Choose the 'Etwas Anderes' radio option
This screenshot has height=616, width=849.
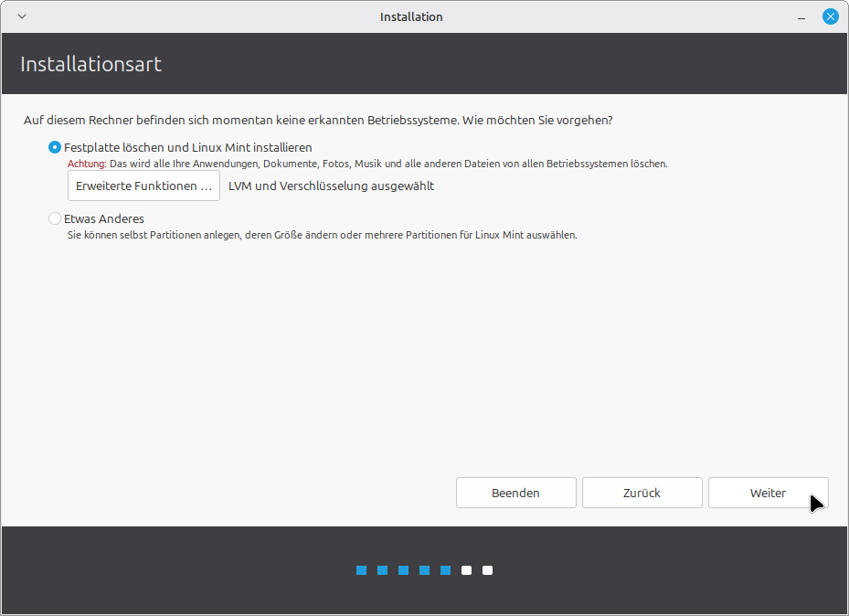coord(55,218)
